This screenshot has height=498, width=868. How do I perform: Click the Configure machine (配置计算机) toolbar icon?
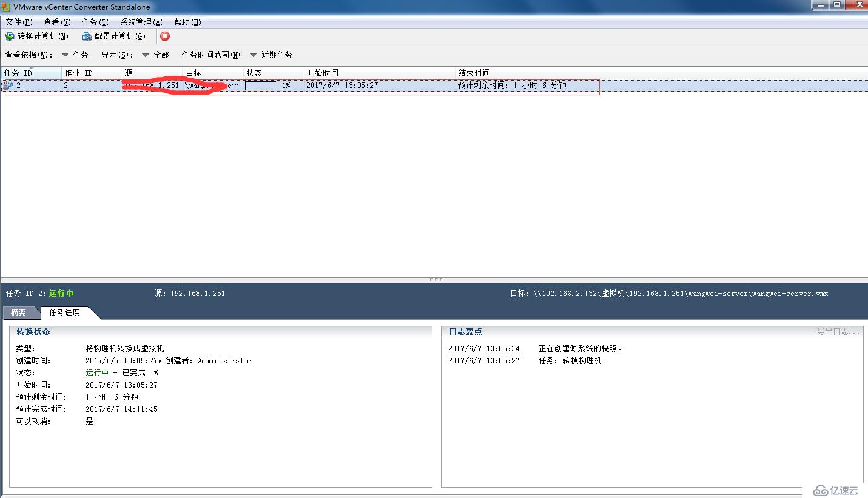(87, 36)
